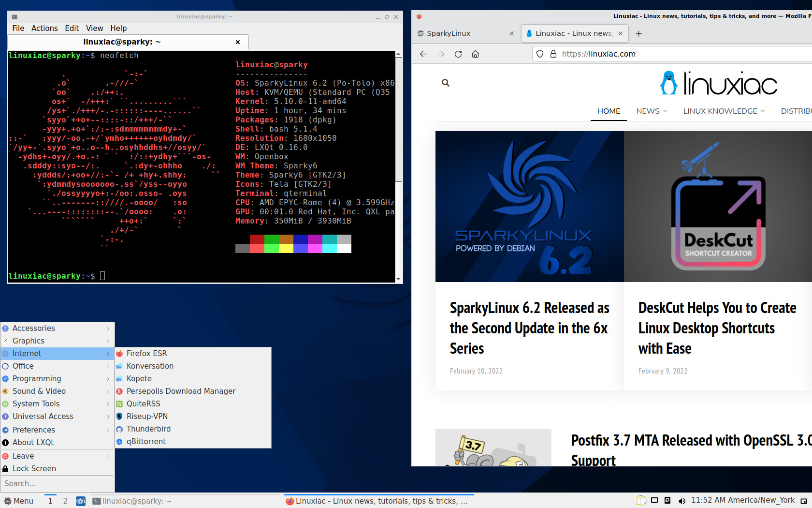
Task: Go to Firefox home page icon
Action: click(x=476, y=54)
